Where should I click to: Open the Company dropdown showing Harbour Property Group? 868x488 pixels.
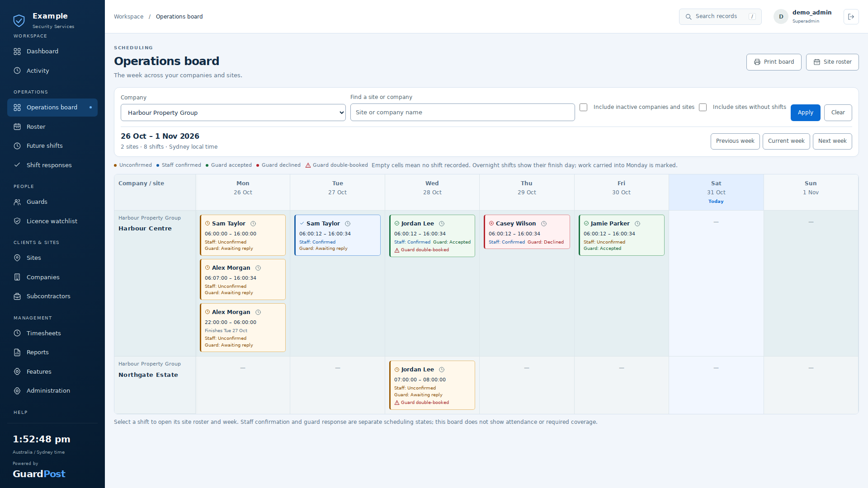233,113
